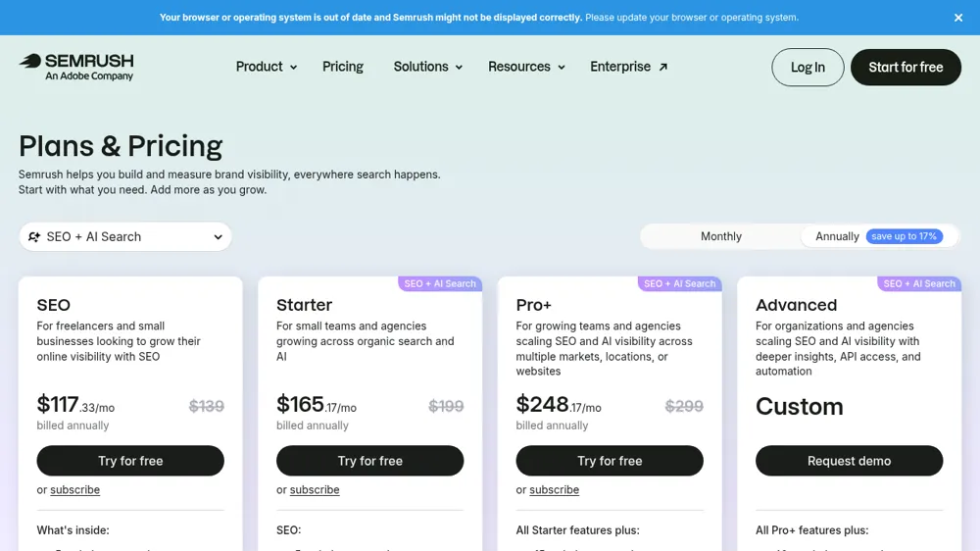Click the save up to 17% badge
Viewport: 980px width, 551px height.
[904, 236]
